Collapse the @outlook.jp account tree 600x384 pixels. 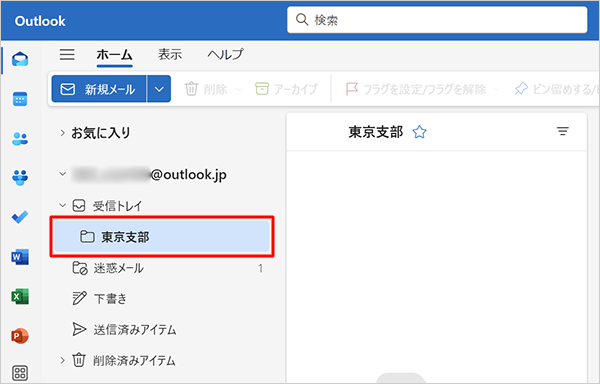62,174
